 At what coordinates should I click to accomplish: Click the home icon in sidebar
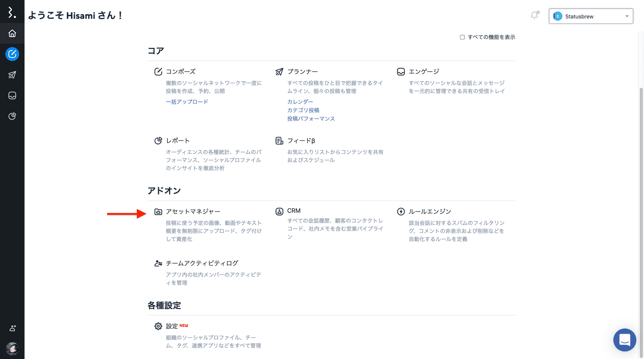12,33
